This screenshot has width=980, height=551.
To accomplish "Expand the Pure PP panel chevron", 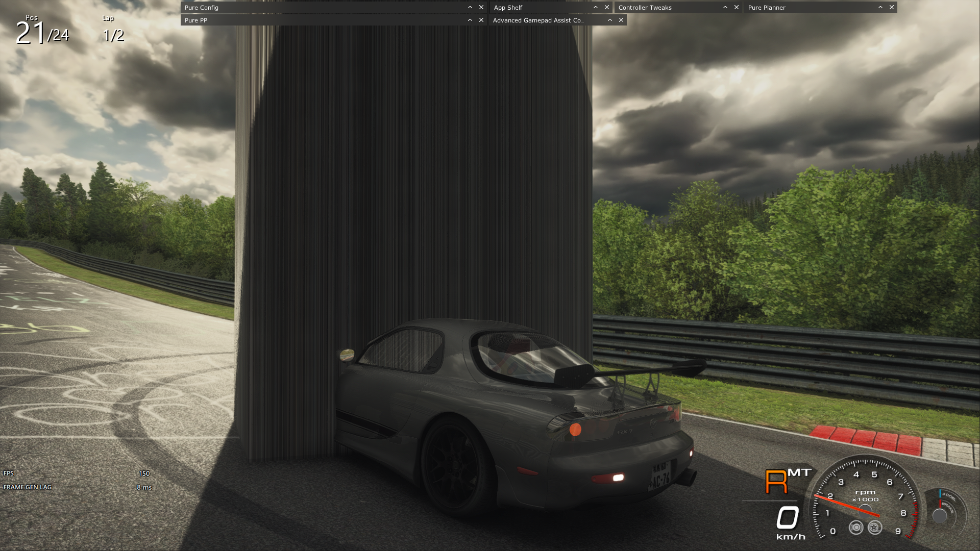I will click(470, 20).
